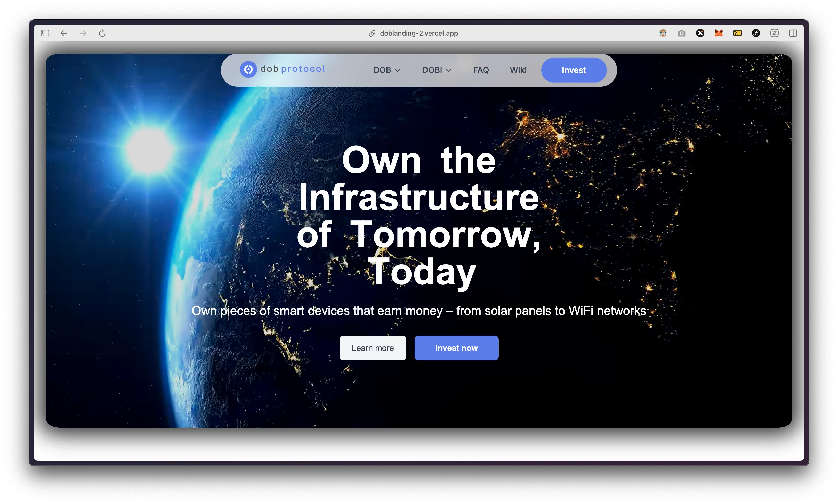Click the Invest now button
The image size is (838, 504).
click(x=456, y=348)
